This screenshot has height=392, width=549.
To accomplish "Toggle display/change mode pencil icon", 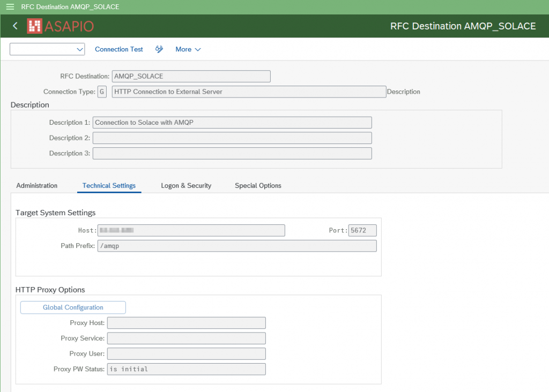I will coord(159,49).
